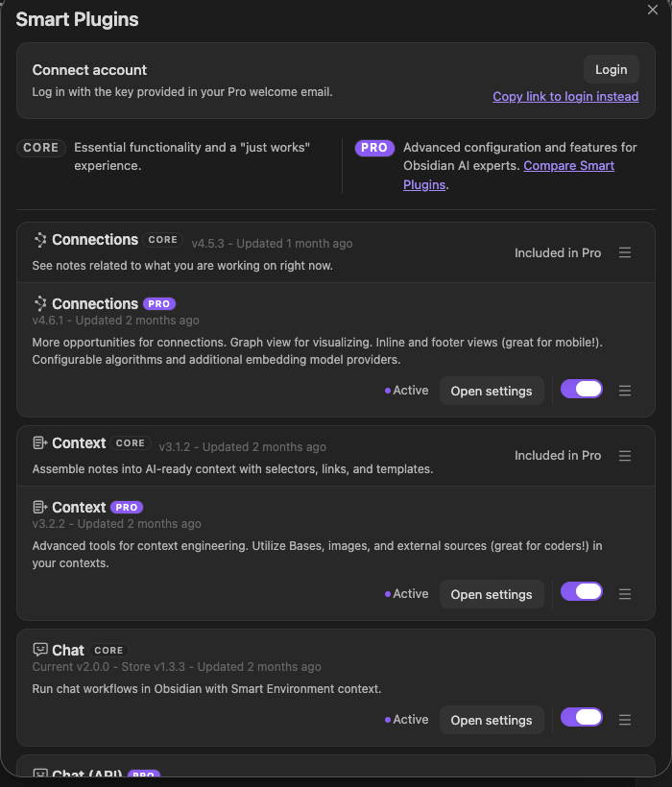
Task: Click the Connections Core plugin icon
Action: tap(40, 240)
